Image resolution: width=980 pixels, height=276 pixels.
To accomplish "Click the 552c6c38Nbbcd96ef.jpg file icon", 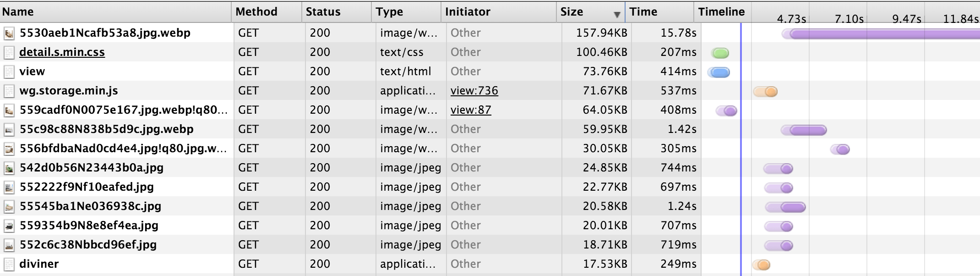I will 9,245.
